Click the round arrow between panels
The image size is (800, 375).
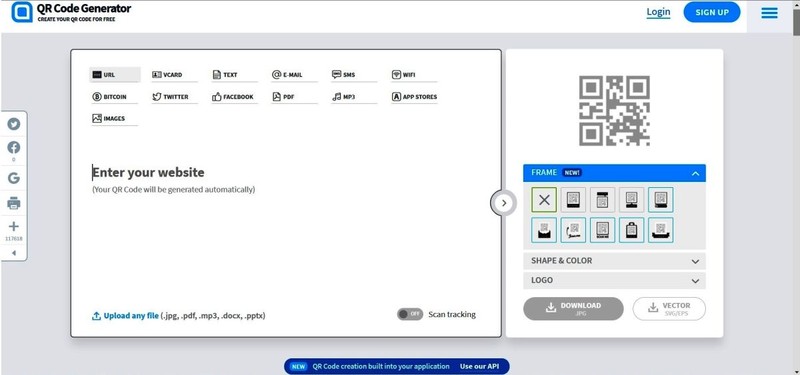click(504, 203)
